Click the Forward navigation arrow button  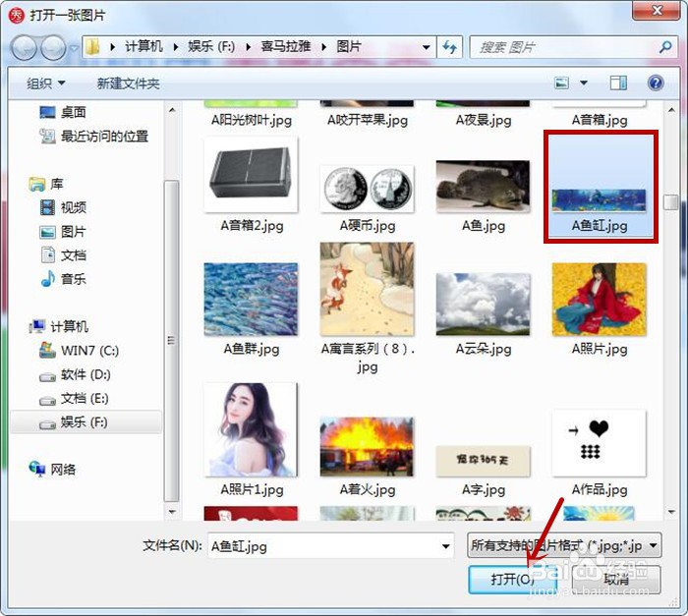click(53, 47)
